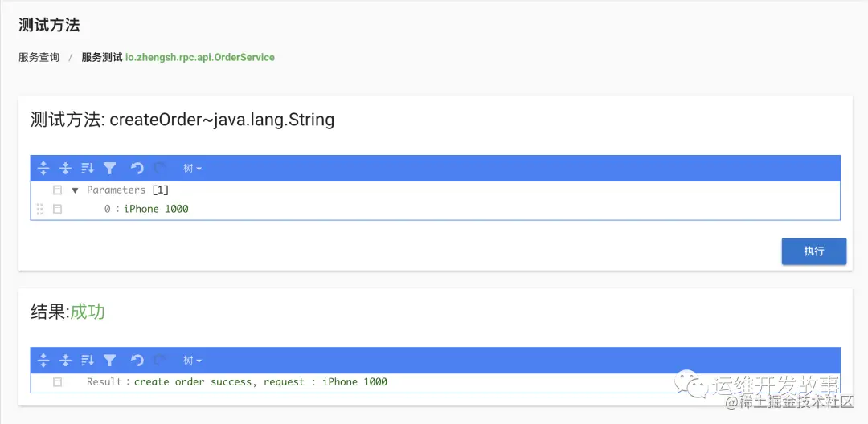Collapse all fields in result editor

coord(65,361)
